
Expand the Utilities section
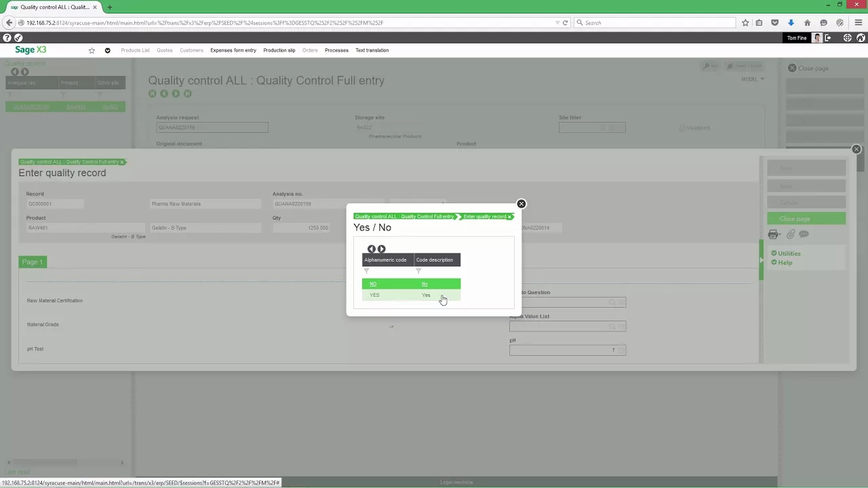click(x=786, y=253)
